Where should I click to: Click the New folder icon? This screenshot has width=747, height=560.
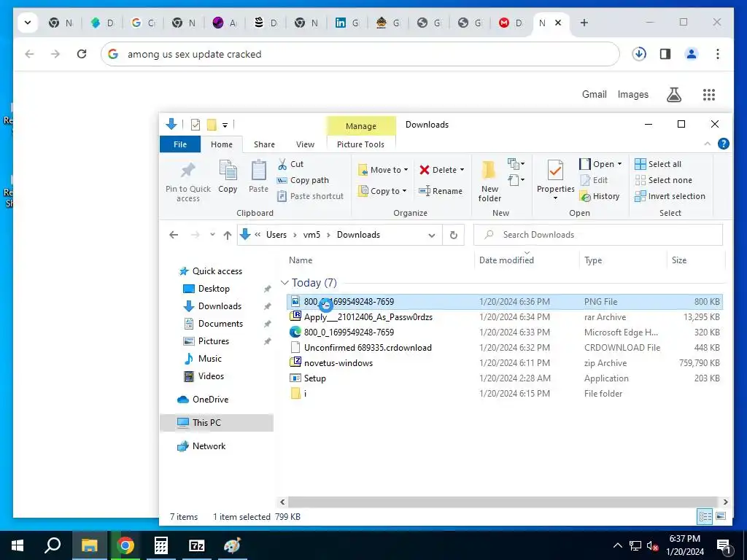[489, 171]
